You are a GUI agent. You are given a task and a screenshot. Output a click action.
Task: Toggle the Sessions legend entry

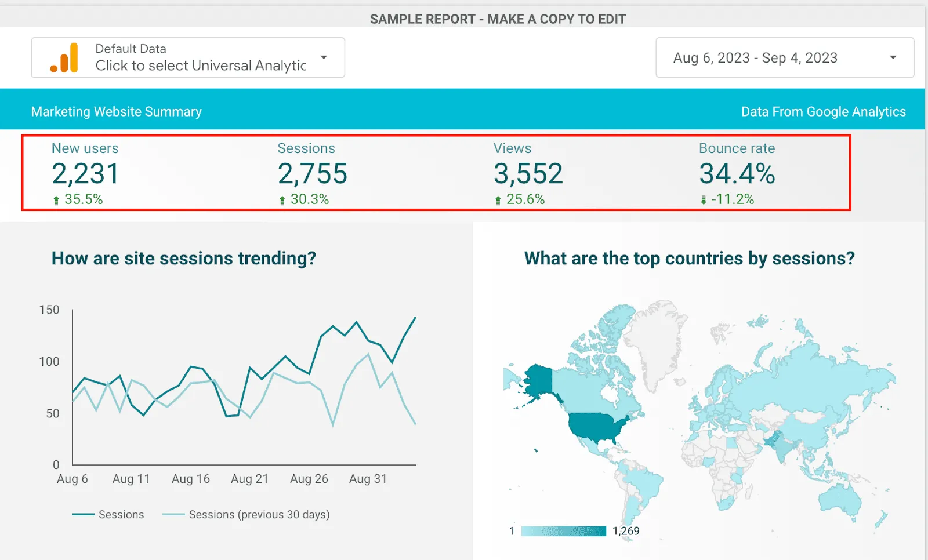121,514
